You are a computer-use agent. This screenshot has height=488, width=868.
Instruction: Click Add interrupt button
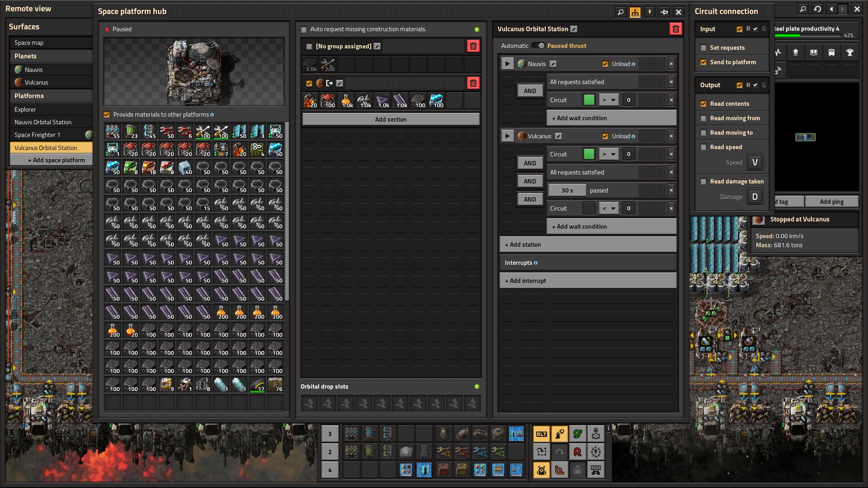pos(588,281)
